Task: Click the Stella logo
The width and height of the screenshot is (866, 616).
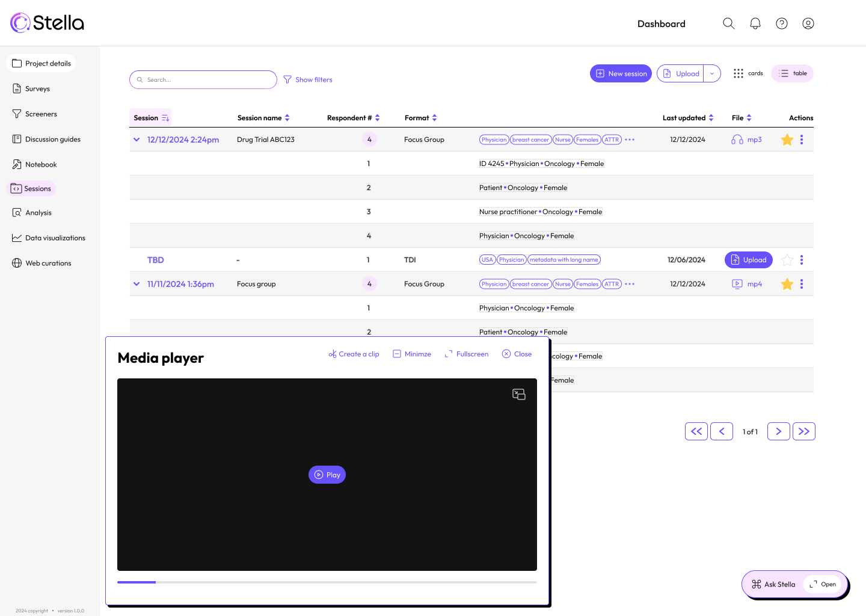Action: [47, 23]
